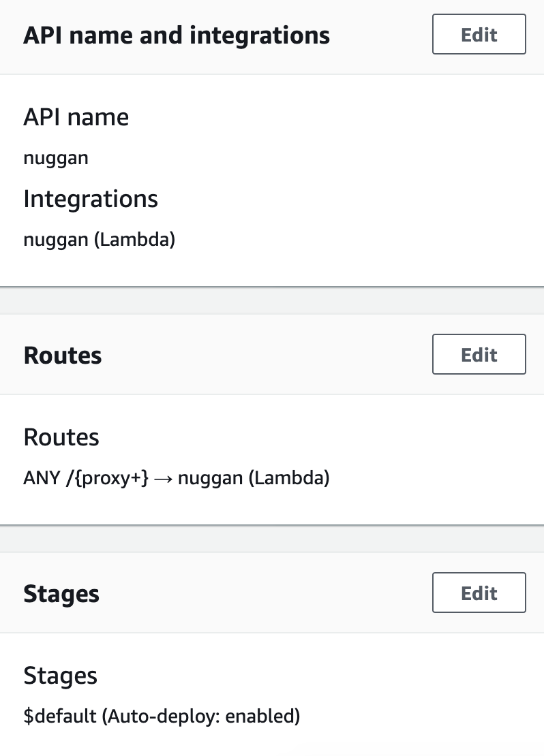Open the nuggan (Lambda) integration entry
Image resolution: width=544 pixels, height=756 pixels.
[99, 239]
